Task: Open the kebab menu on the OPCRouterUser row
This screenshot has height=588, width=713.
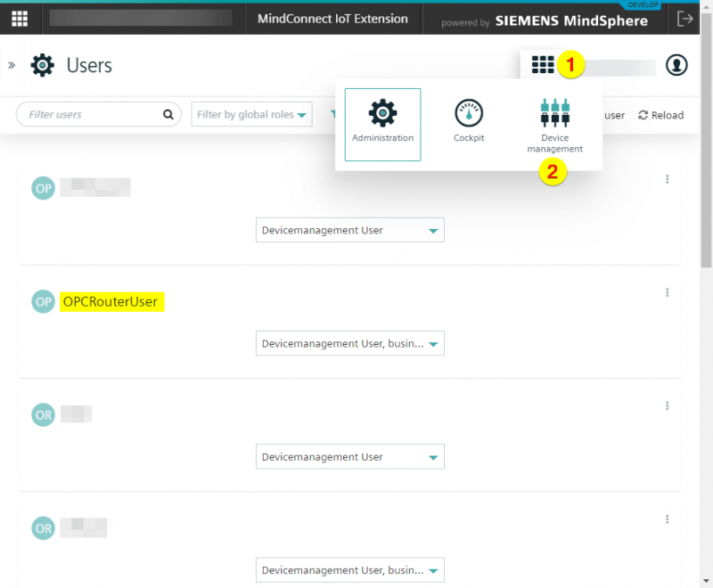Action: coord(667,292)
